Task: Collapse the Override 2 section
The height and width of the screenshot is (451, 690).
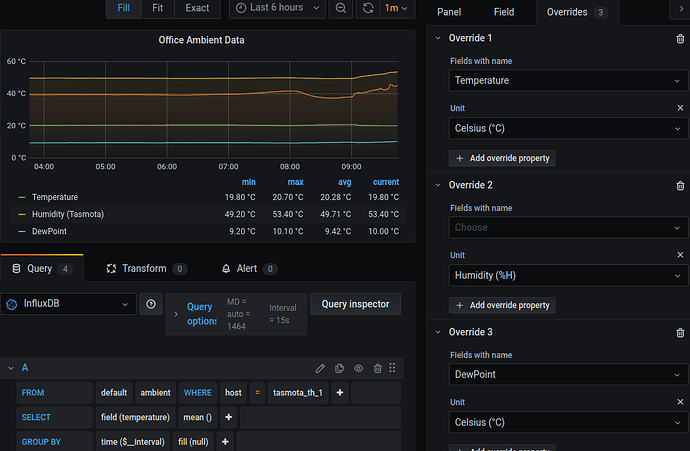Action: 438,185
